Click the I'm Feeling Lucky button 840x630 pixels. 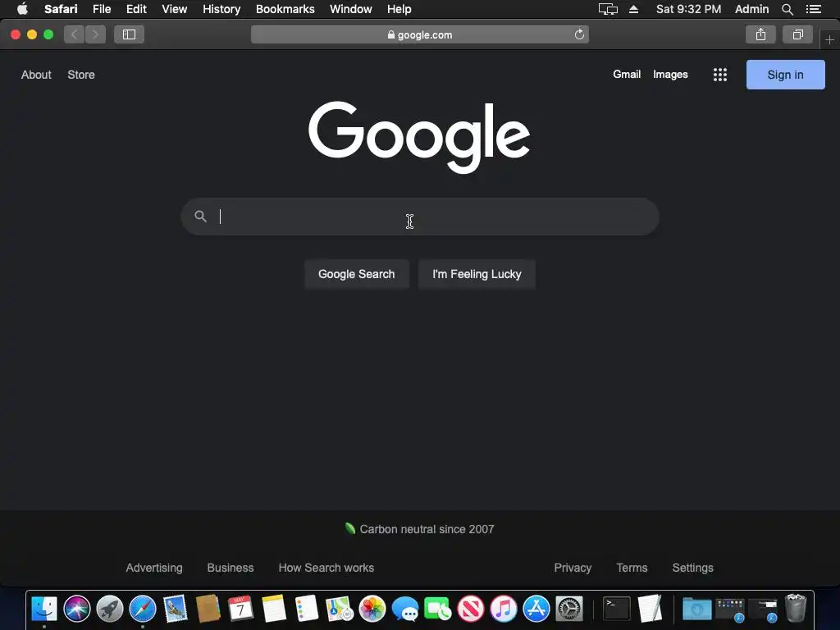(477, 274)
